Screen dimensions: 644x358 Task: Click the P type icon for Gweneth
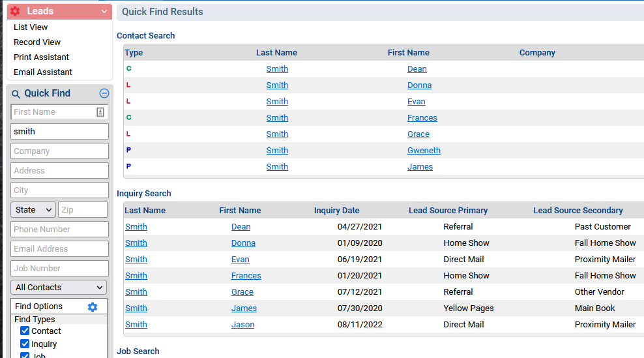pos(128,150)
